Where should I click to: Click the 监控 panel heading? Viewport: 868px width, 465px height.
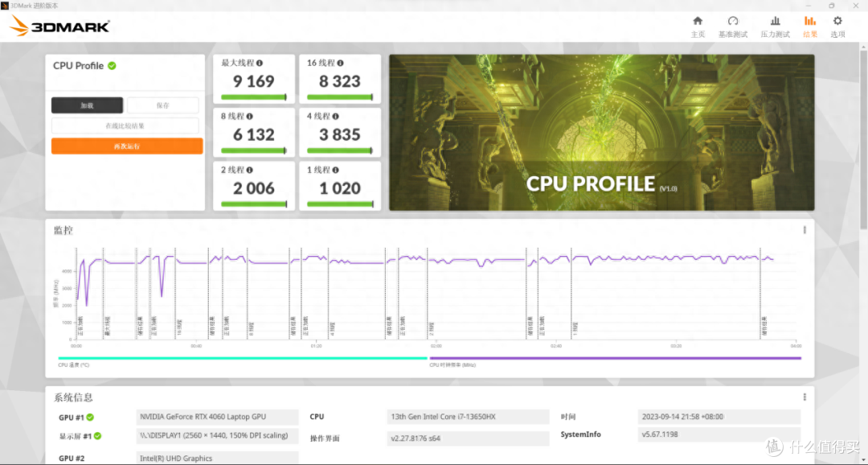[63, 230]
